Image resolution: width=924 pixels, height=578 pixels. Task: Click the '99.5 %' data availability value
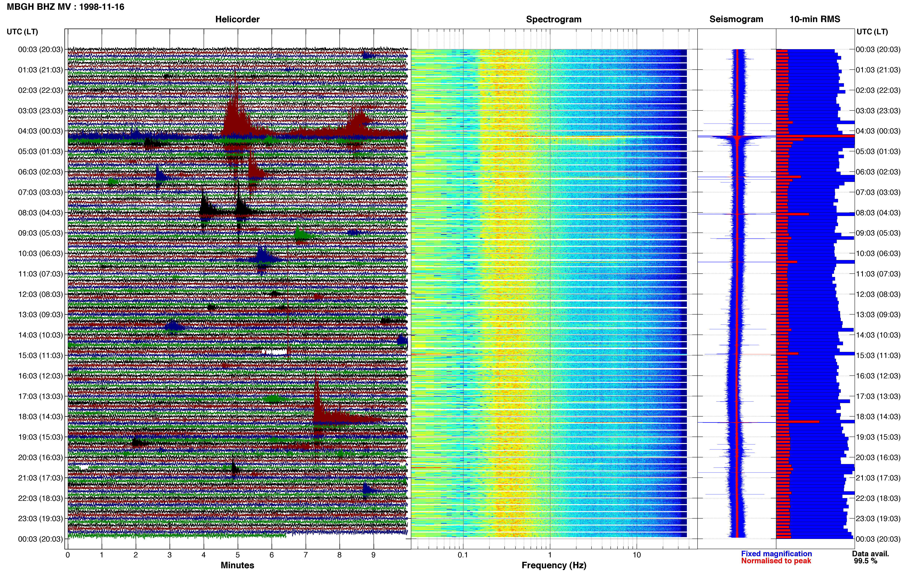(x=865, y=561)
